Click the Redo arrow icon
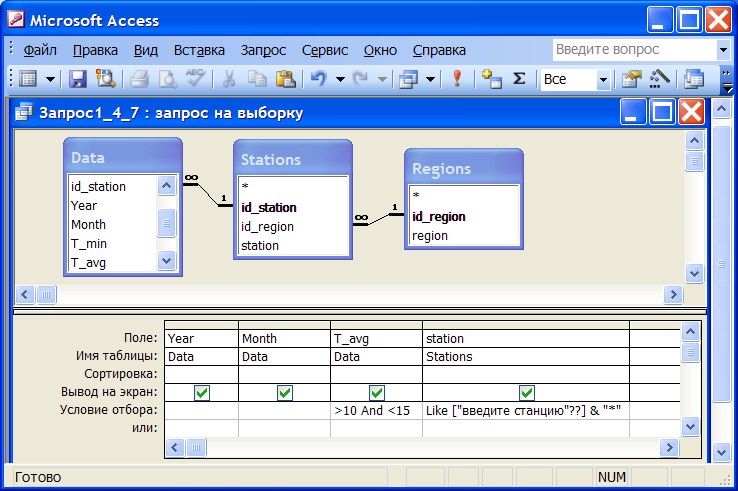Image resolution: width=738 pixels, height=491 pixels. click(x=361, y=79)
